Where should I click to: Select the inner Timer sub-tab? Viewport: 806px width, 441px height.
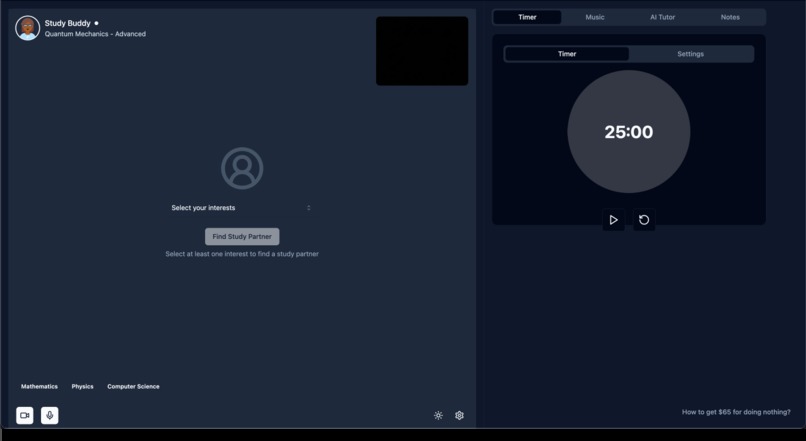(x=567, y=54)
